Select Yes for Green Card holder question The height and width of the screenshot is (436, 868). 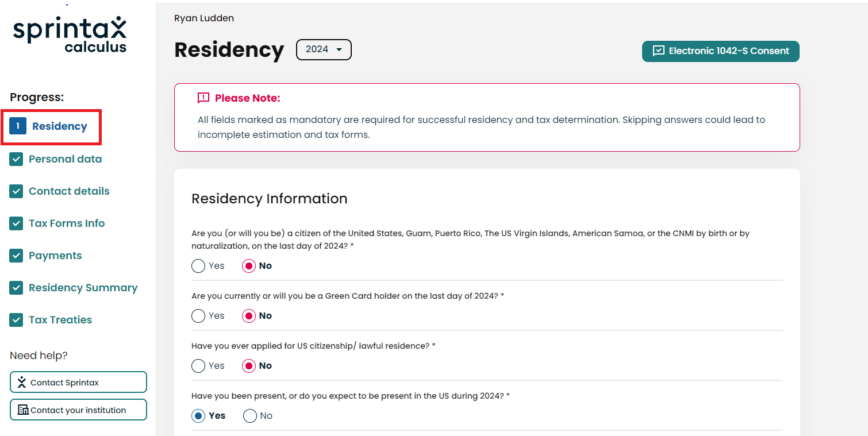click(x=198, y=316)
